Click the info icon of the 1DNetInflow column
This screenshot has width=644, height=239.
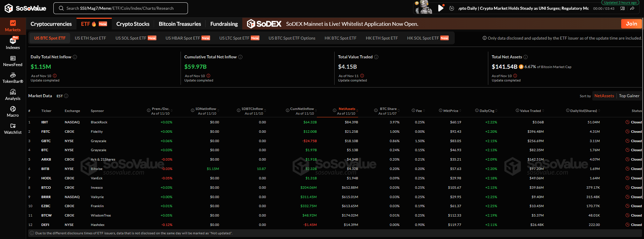pyautogui.click(x=193, y=110)
